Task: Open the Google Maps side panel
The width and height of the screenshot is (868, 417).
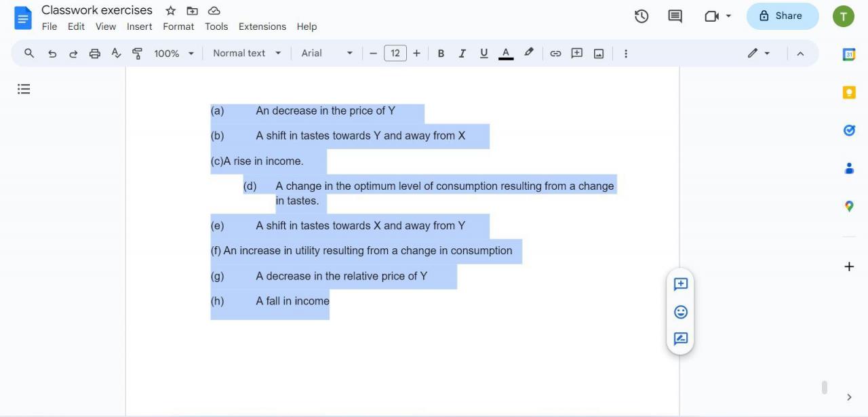Action: click(848, 206)
